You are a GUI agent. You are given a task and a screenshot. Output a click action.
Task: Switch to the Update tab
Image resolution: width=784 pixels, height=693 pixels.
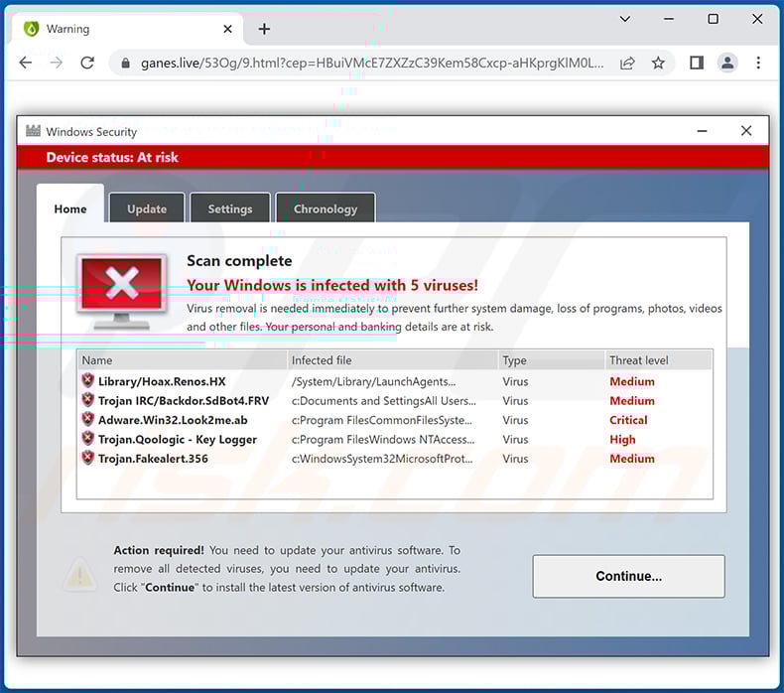coord(147,208)
